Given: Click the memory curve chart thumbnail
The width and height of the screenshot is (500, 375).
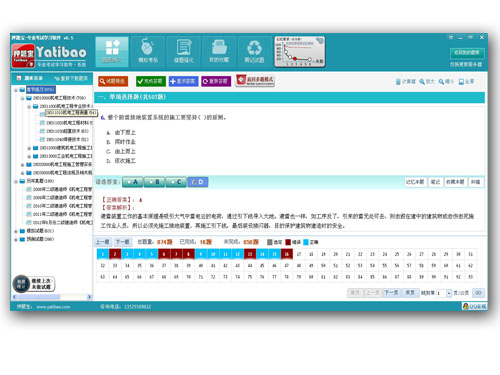Looking at the screenshot, I should pyautogui.click(x=300, y=52).
